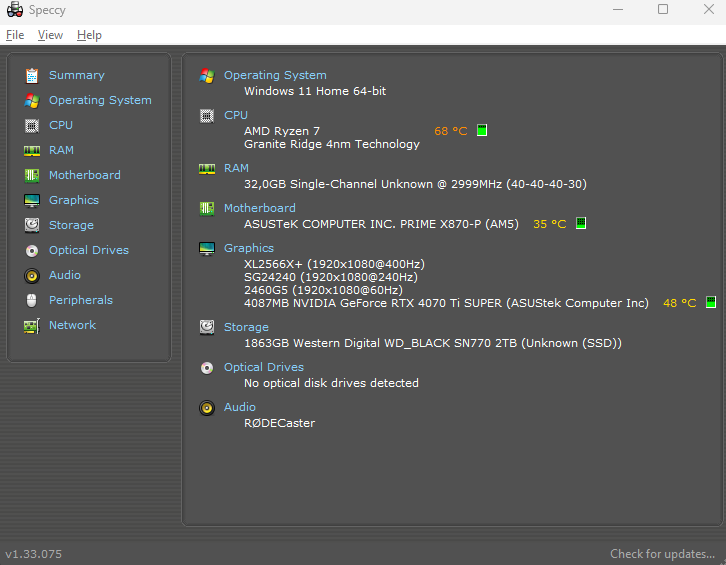Click the Graphics monitor icon in sidebar
The height and width of the screenshot is (565, 726).
[31, 201]
